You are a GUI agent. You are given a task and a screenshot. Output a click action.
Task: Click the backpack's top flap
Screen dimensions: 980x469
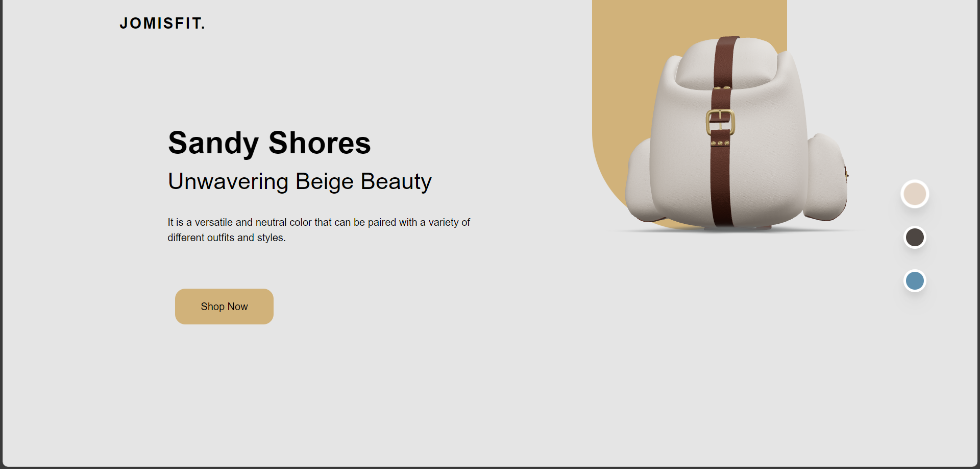727,64
